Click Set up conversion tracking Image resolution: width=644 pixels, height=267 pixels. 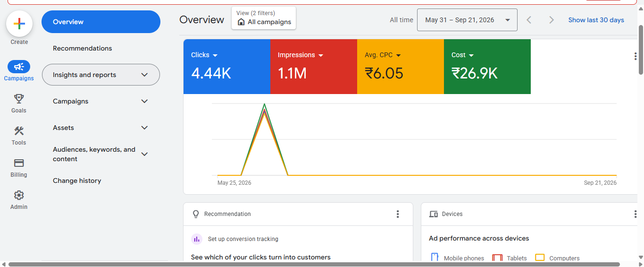[243, 239]
